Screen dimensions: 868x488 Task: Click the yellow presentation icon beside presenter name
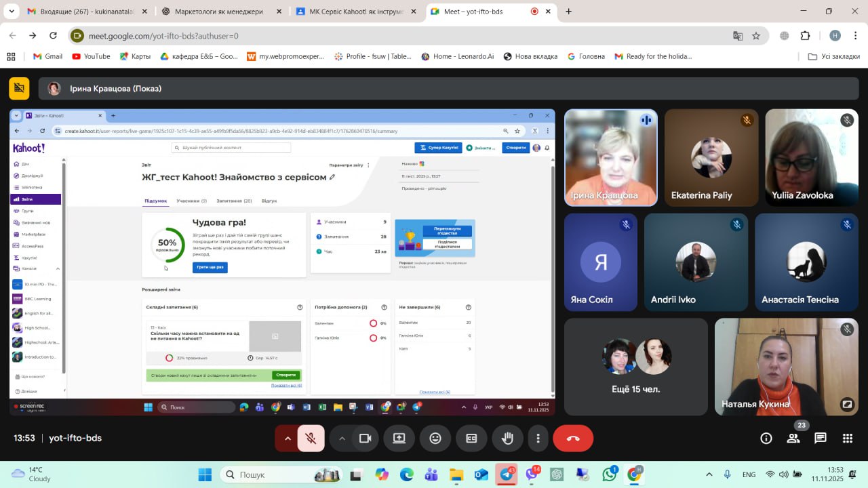(x=19, y=88)
